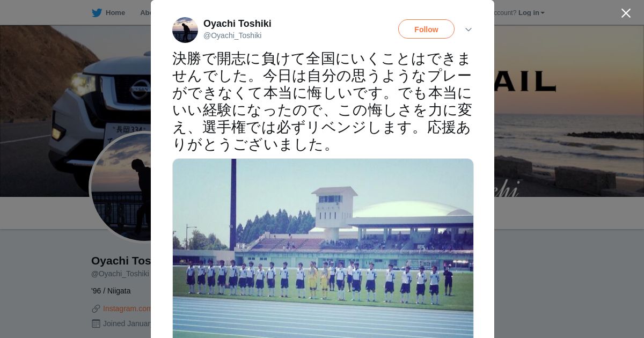The image size is (644, 338).
Task: Click the link chain icon beside Instagram
Action: click(96, 308)
